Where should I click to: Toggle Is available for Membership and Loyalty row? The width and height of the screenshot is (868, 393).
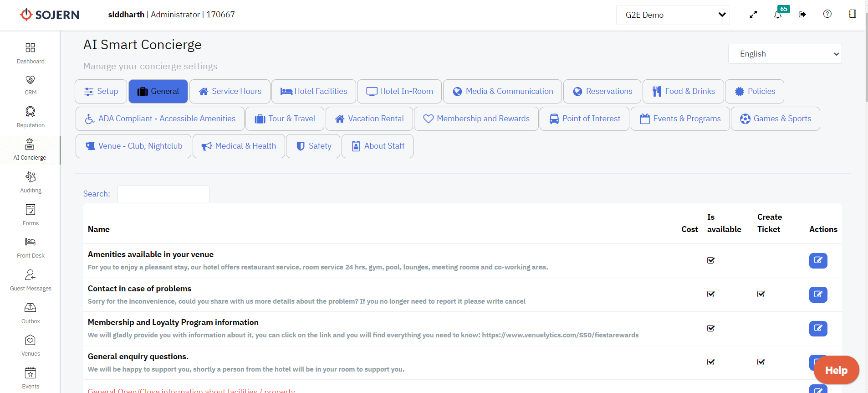[710, 328]
